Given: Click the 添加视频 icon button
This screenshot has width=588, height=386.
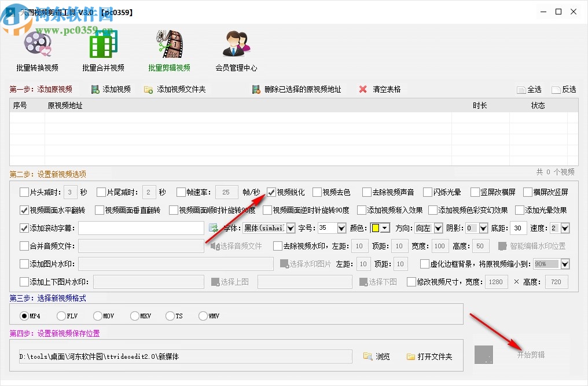Looking at the screenshot, I should [x=95, y=89].
